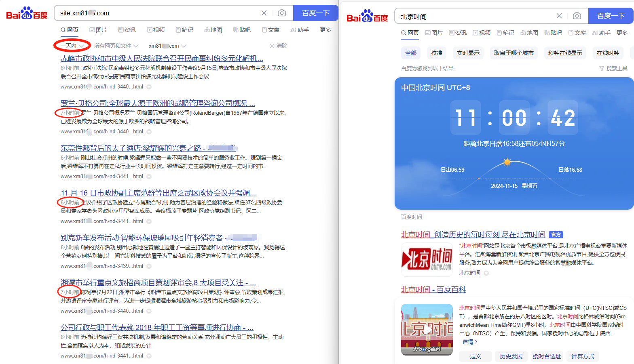Switch to 图片 tab in right window
634x364 pixels.
pyautogui.click(x=434, y=33)
